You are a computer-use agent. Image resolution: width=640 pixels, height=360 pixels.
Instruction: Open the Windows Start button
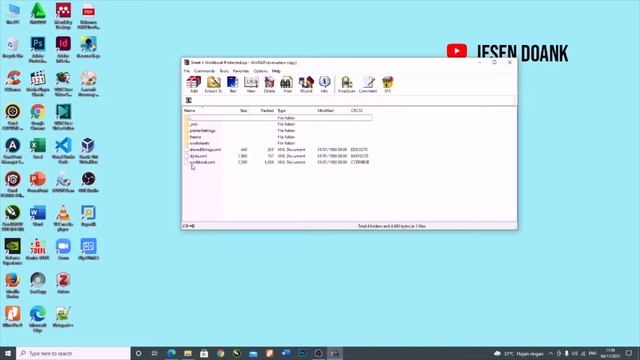(x=8, y=353)
